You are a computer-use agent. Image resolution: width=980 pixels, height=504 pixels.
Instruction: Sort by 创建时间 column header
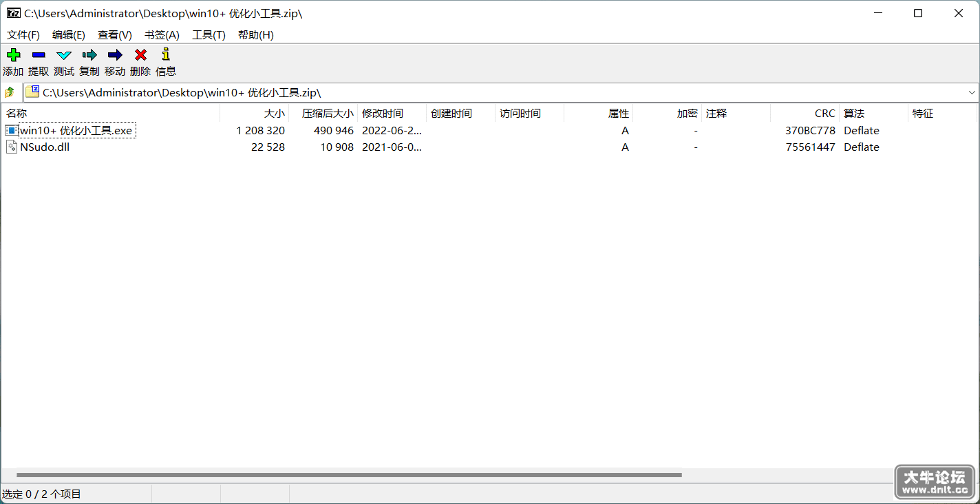(460, 114)
